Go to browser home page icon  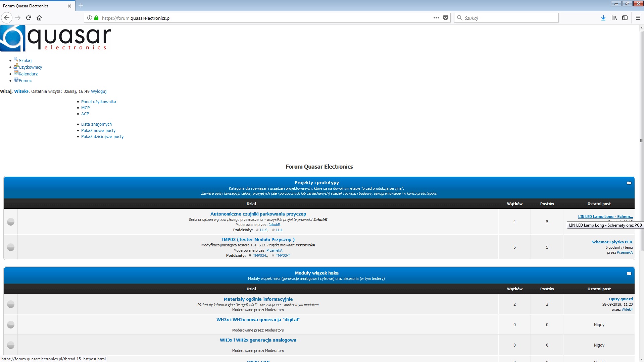point(39,18)
